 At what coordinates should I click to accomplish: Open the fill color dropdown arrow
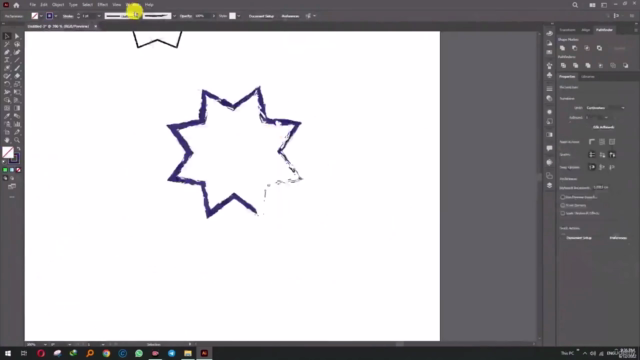click(x=41, y=16)
